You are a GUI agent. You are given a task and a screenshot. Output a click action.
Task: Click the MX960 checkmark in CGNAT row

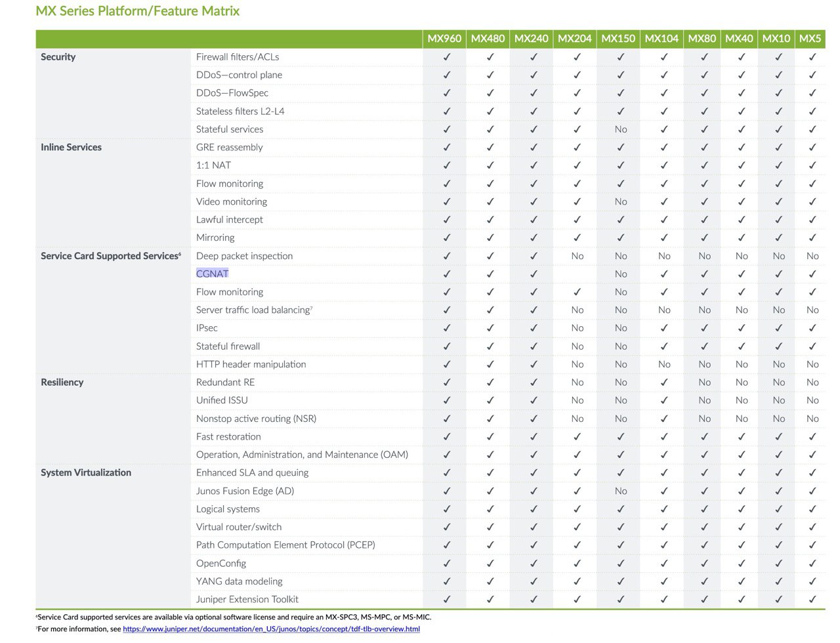tap(447, 274)
